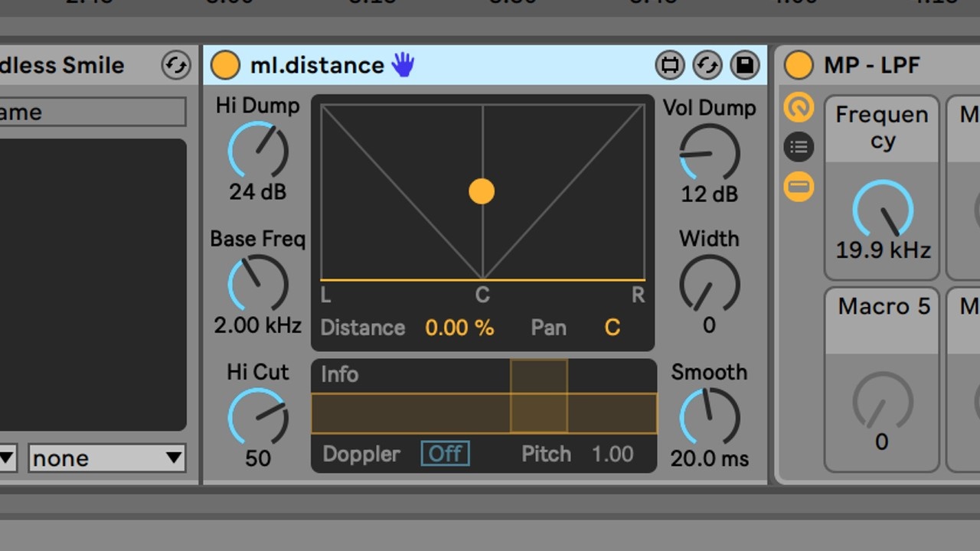Click the blue hand icon beside ml.distance
Viewport: 980px width, 551px height.
[x=403, y=65]
